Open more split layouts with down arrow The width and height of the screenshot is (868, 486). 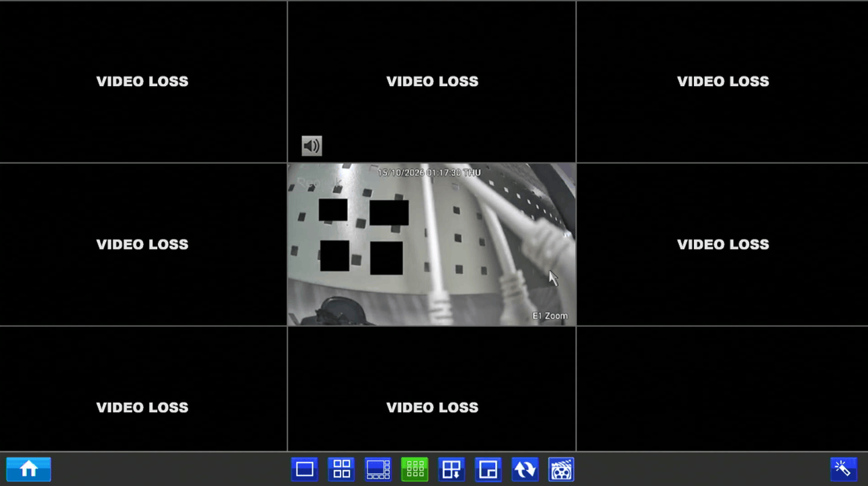click(x=451, y=469)
